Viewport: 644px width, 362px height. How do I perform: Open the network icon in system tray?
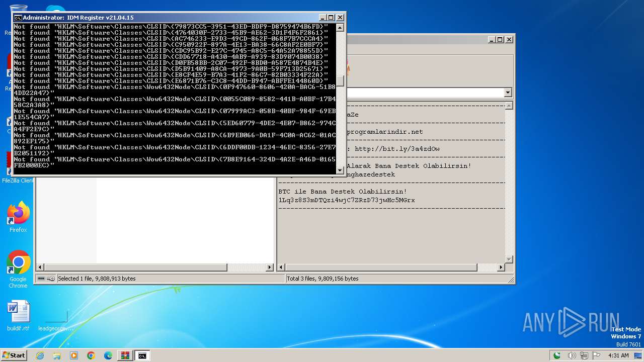pyautogui.click(x=584, y=355)
